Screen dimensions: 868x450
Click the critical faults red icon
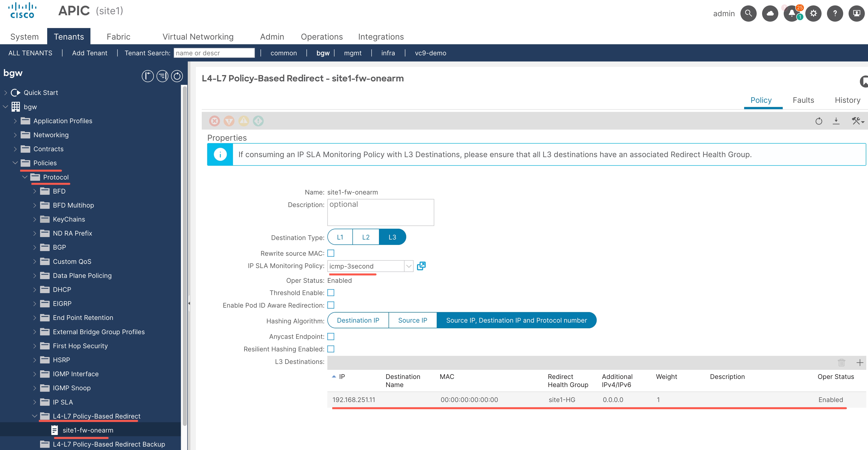pyautogui.click(x=214, y=121)
